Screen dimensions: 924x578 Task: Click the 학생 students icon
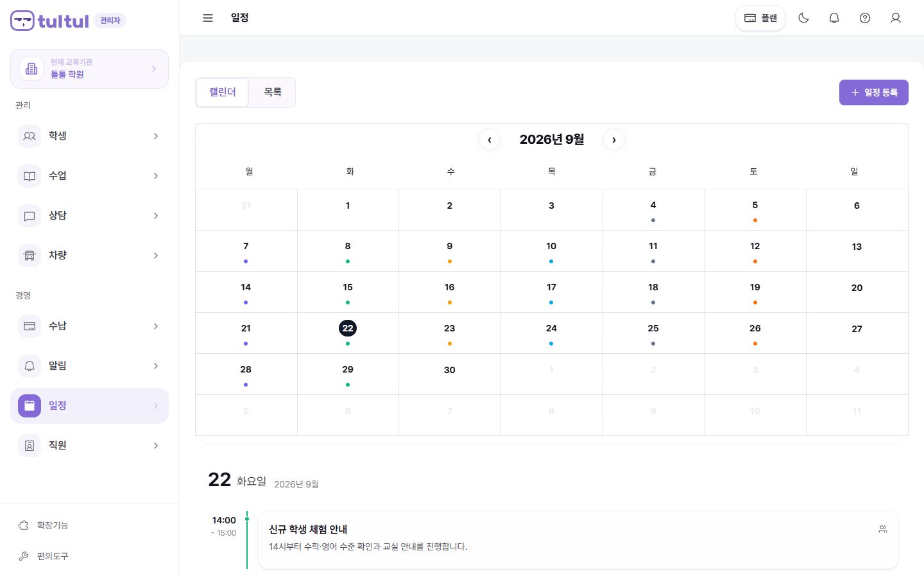30,136
